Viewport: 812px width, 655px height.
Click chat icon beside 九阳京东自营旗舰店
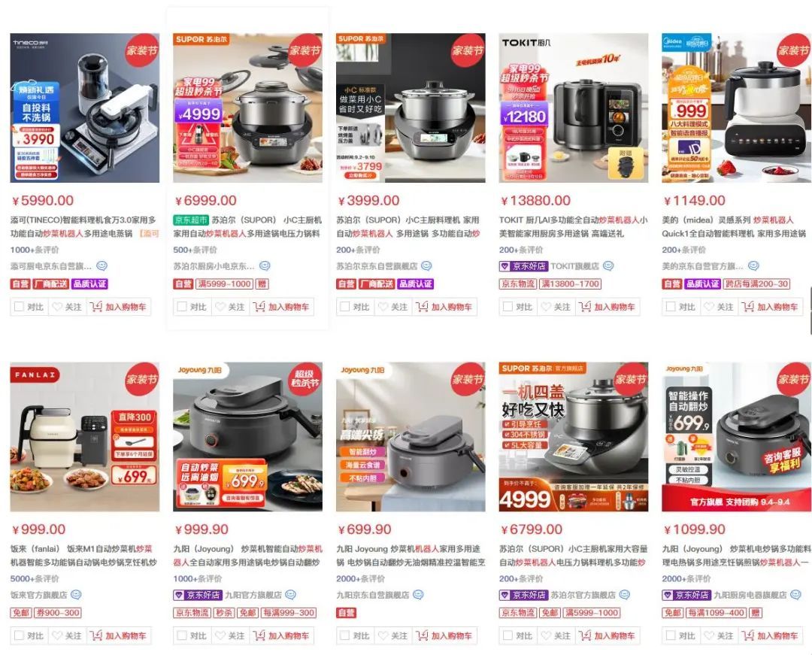point(418,595)
